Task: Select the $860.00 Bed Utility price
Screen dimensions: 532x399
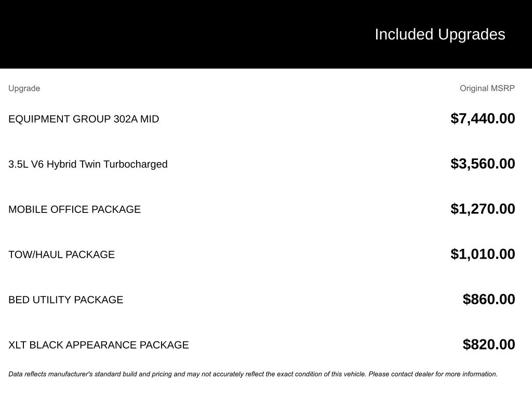Action: 489,299
